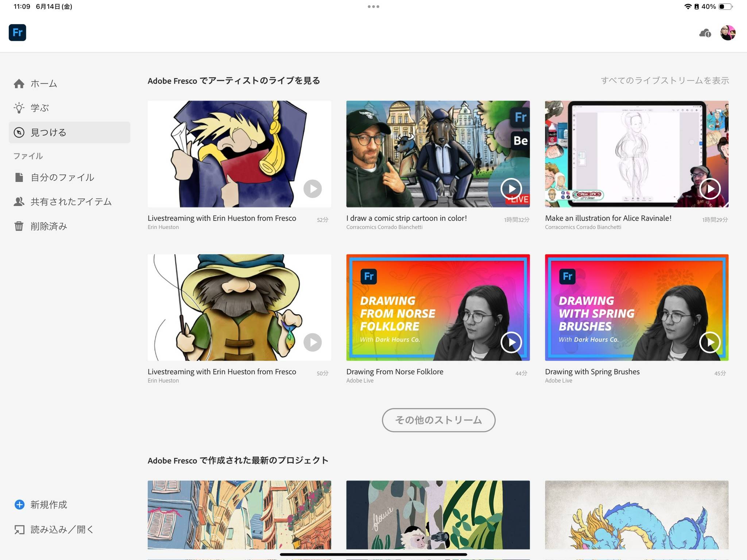Click Erin Hueston author under 50分 video
Screen dimensions: 747x560
(163, 381)
